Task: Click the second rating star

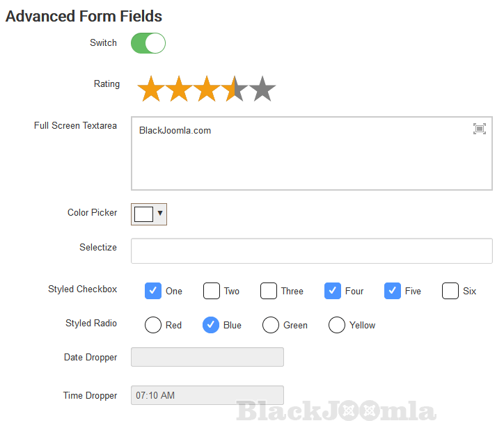Action: pyautogui.click(x=179, y=90)
